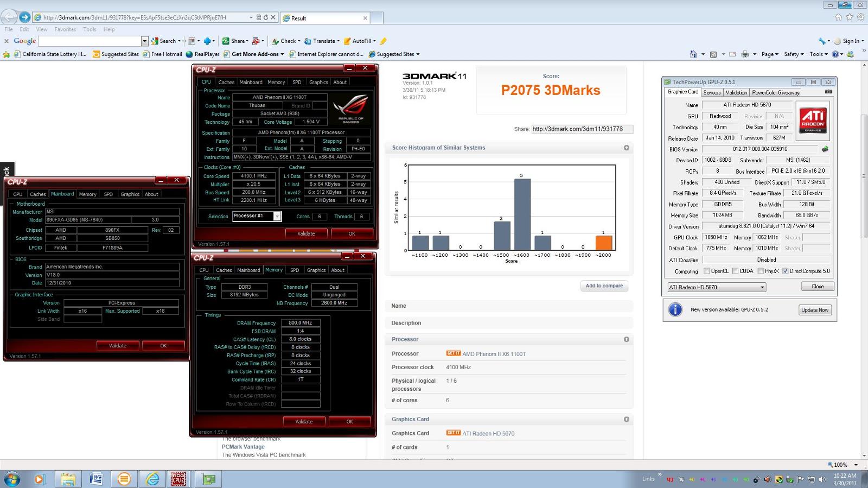868x488 pixels.
Task: Click the GPU-Z Close button
Action: [818, 287]
